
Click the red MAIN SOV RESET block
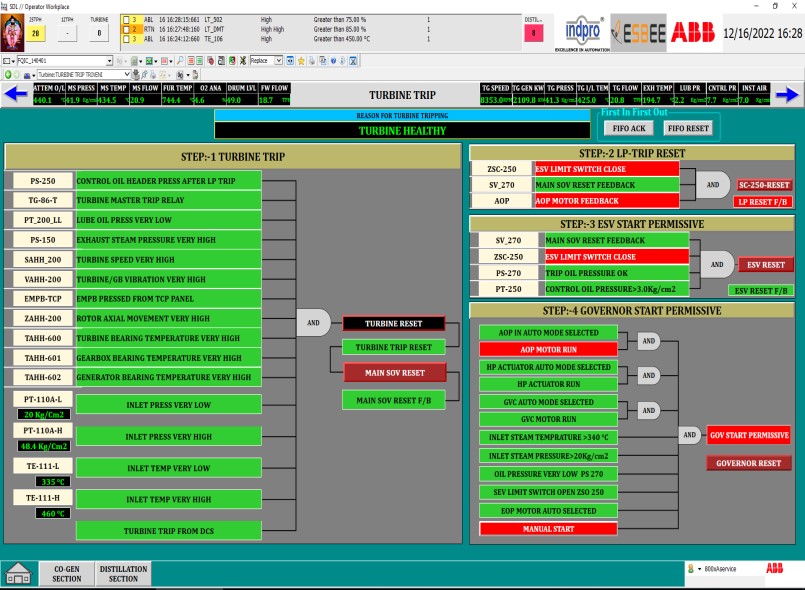[394, 372]
